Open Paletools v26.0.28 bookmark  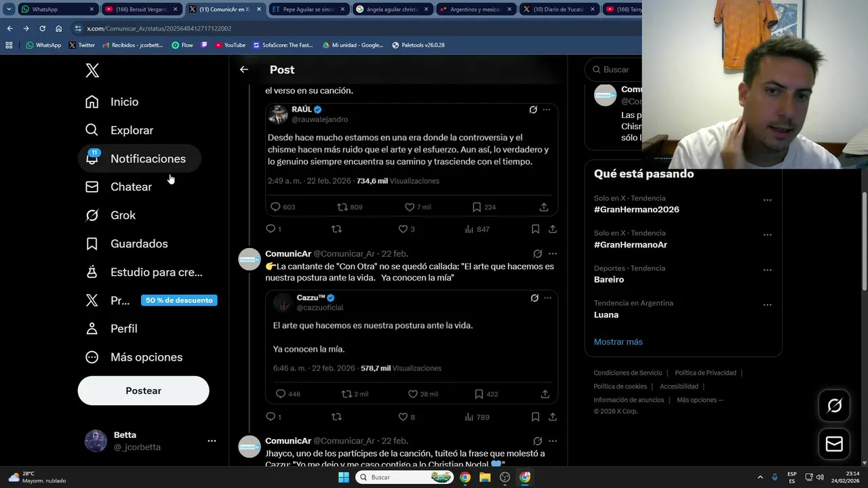(418, 45)
